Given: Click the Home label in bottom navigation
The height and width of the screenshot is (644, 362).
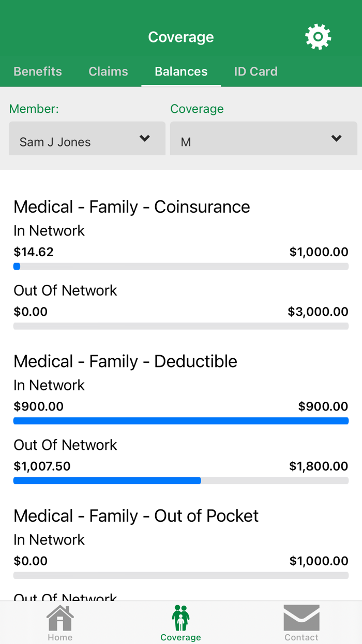Looking at the screenshot, I should point(59,637).
